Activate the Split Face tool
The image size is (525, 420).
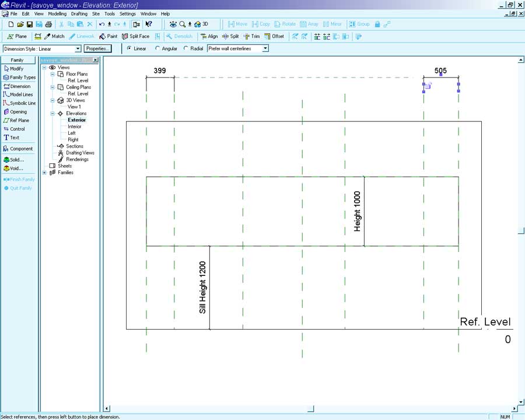coord(135,37)
